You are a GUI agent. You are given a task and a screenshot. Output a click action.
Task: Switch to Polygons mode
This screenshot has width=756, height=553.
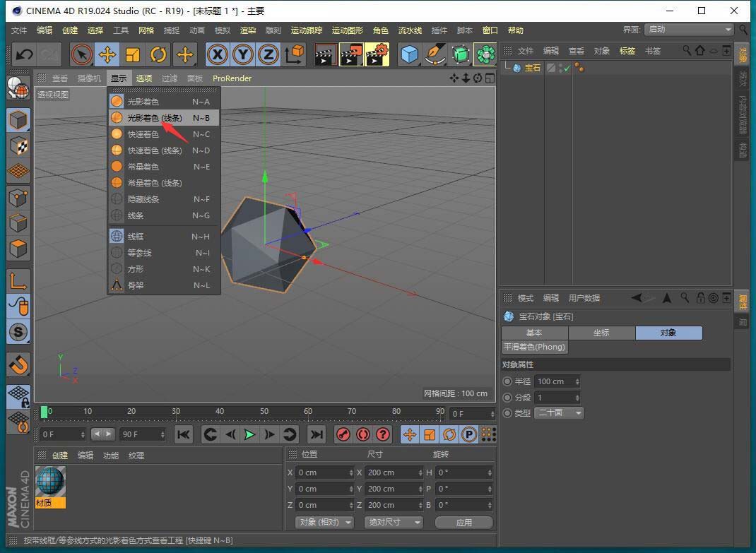18,249
